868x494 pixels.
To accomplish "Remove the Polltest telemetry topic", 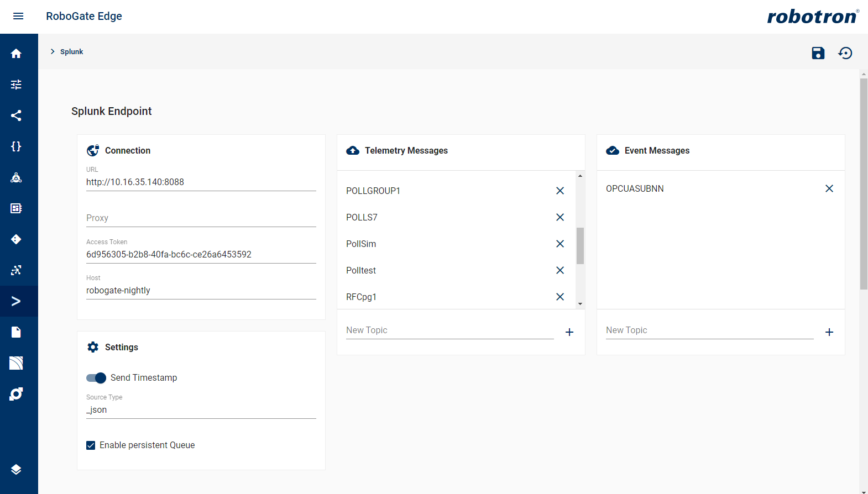I will 560,270.
